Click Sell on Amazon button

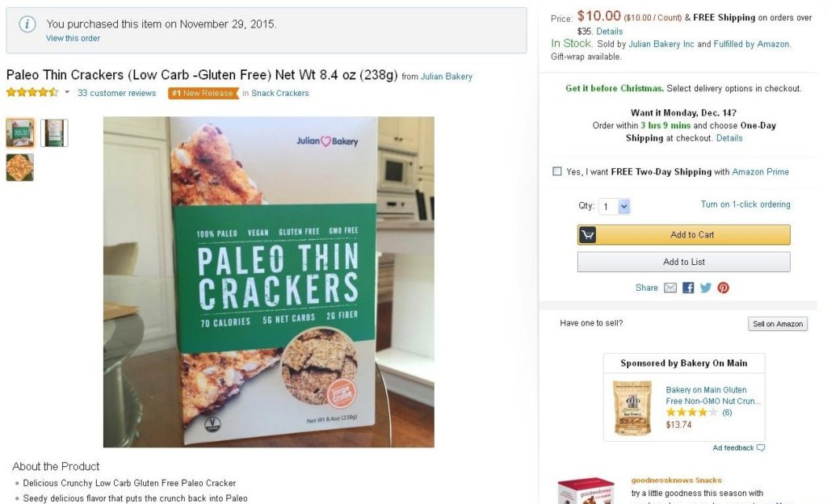point(778,324)
